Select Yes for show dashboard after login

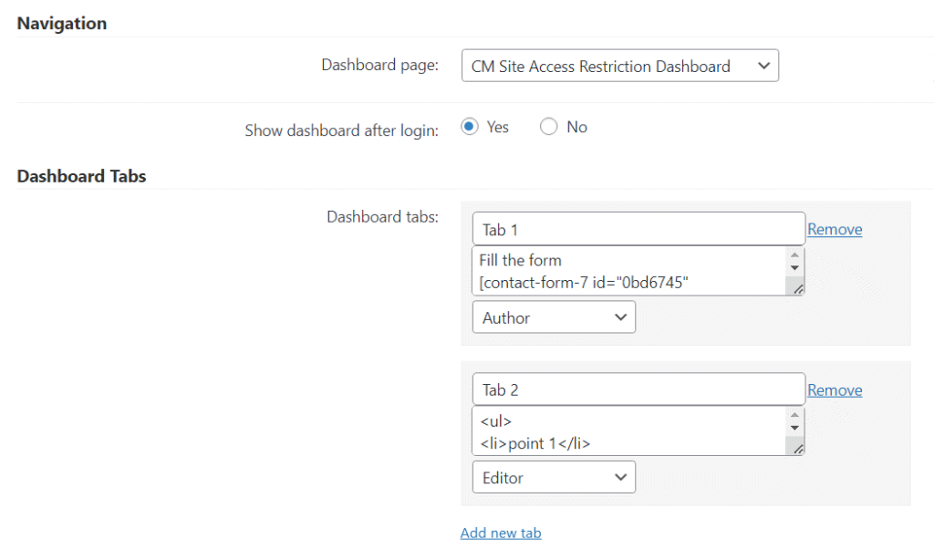[471, 128]
